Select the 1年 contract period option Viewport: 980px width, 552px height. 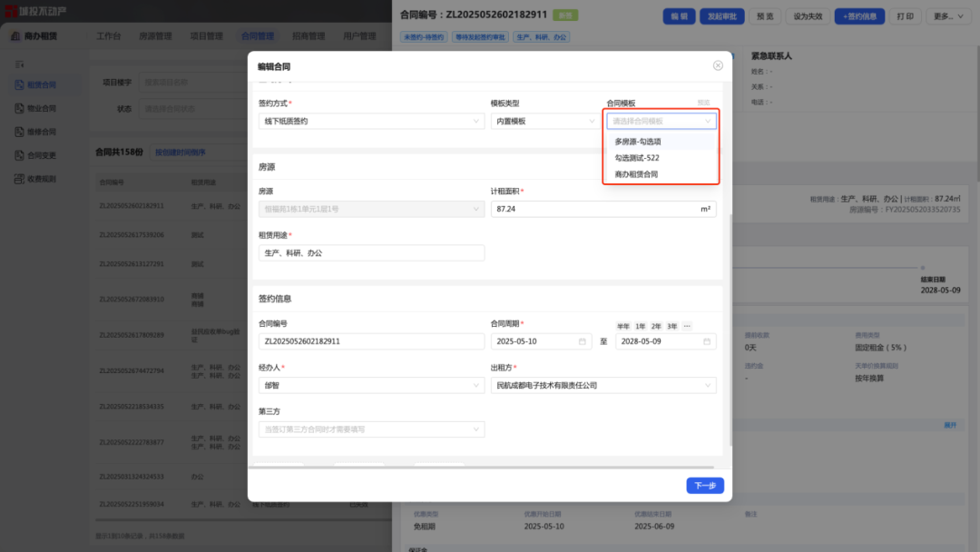pos(642,326)
